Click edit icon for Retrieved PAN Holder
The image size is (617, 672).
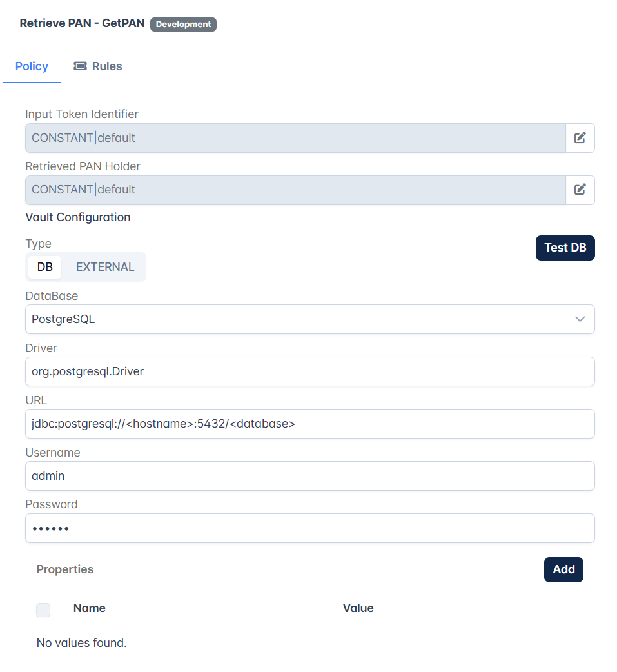[x=580, y=190]
